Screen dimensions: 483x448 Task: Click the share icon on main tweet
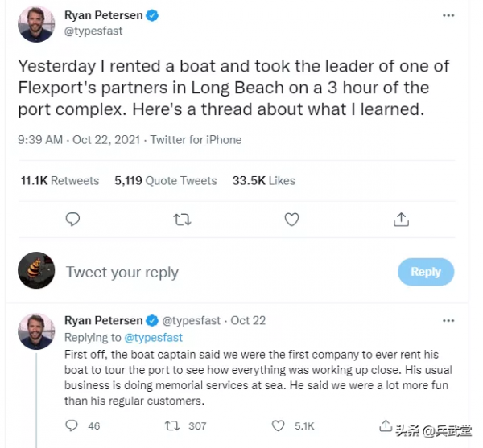(401, 219)
